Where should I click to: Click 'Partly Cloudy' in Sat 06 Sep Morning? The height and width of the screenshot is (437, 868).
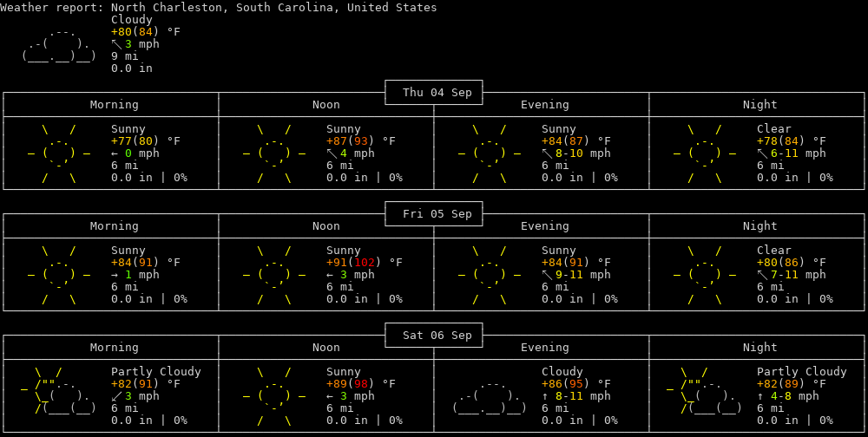click(156, 372)
